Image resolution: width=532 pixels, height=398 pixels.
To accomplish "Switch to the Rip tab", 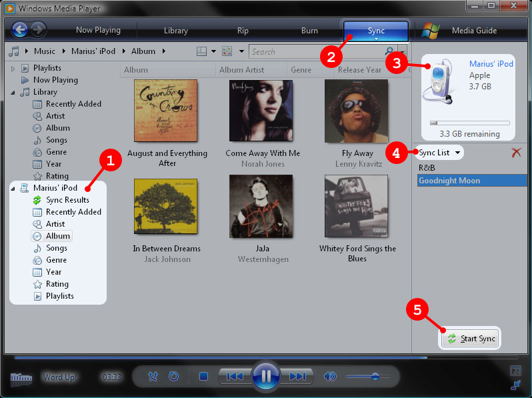I will tap(243, 31).
